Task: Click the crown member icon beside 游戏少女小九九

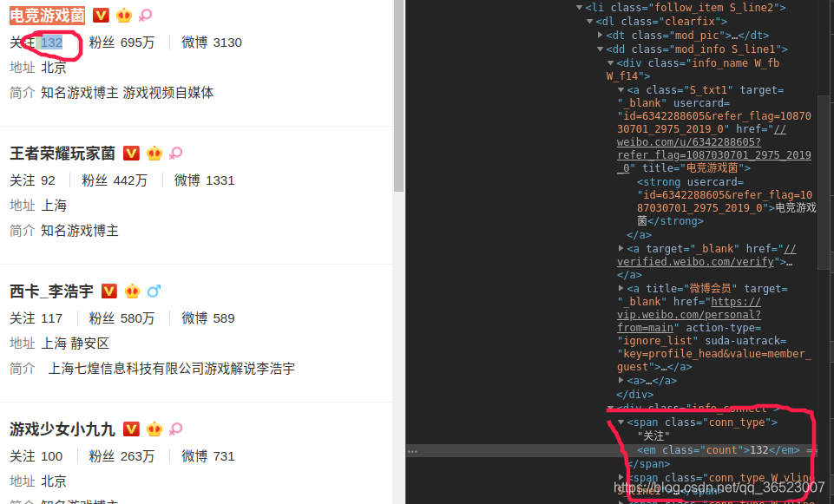Action: click(154, 429)
